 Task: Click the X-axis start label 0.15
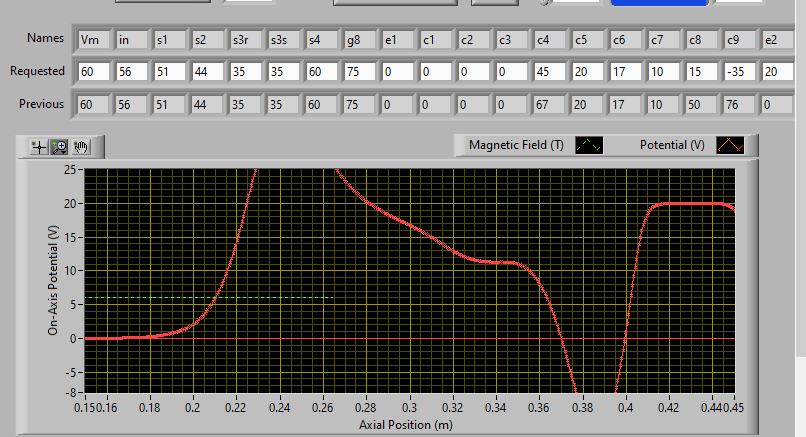[x=85, y=408]
